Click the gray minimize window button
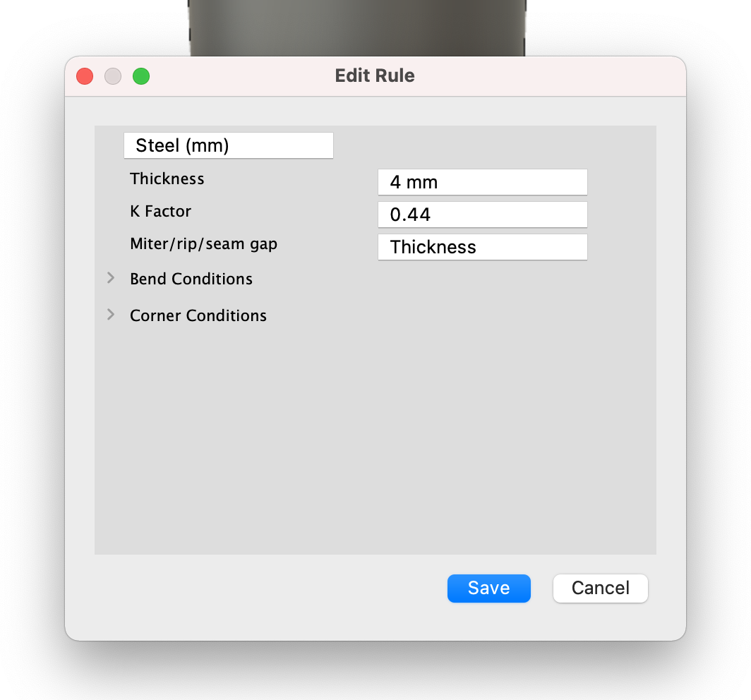Screen dimensions: 751x700 113,76
